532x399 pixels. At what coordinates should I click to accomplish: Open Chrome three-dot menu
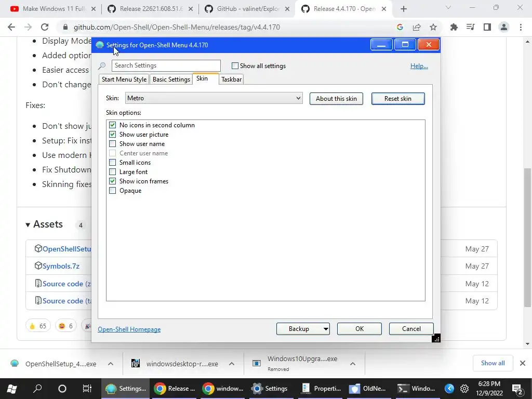[x=521, y=27]
